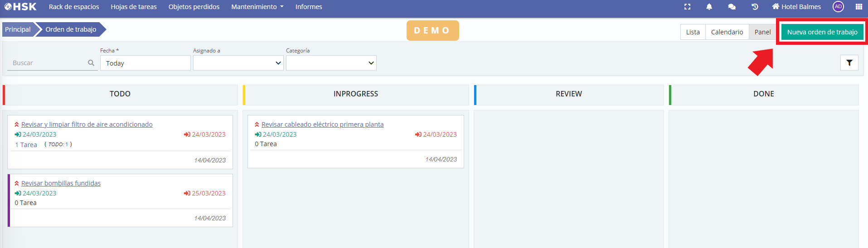Open the apps grid icon
This screenshot has width=868, height=248.
pyautogui.click(x=858, y=7)
